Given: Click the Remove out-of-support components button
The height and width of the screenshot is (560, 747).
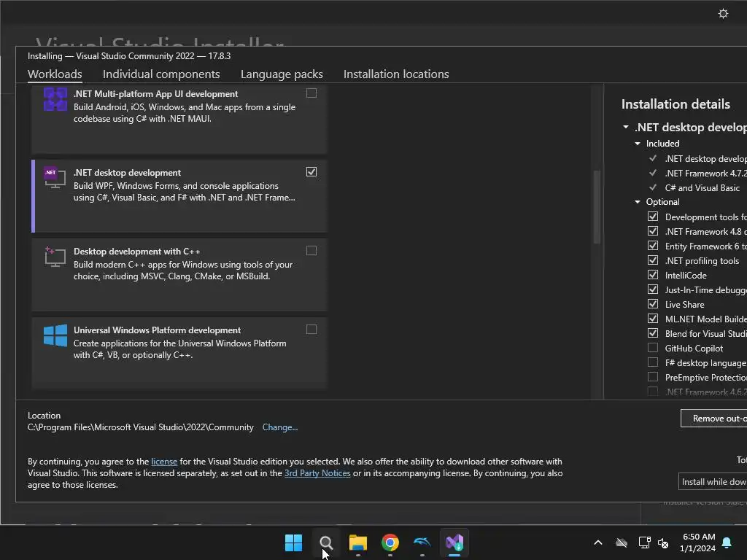Looking at the screenshot, I should pyautogui.click(x=713, y=418).
